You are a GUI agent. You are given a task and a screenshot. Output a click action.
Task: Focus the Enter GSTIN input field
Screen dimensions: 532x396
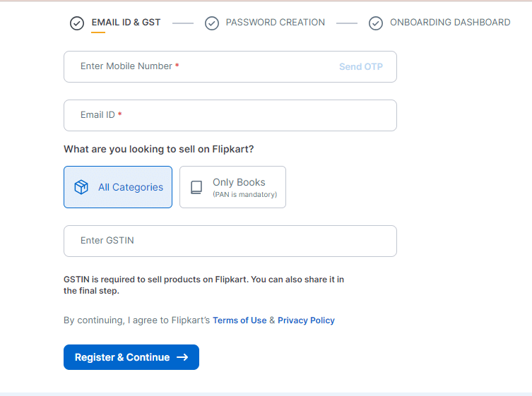(x=230, y=241)
